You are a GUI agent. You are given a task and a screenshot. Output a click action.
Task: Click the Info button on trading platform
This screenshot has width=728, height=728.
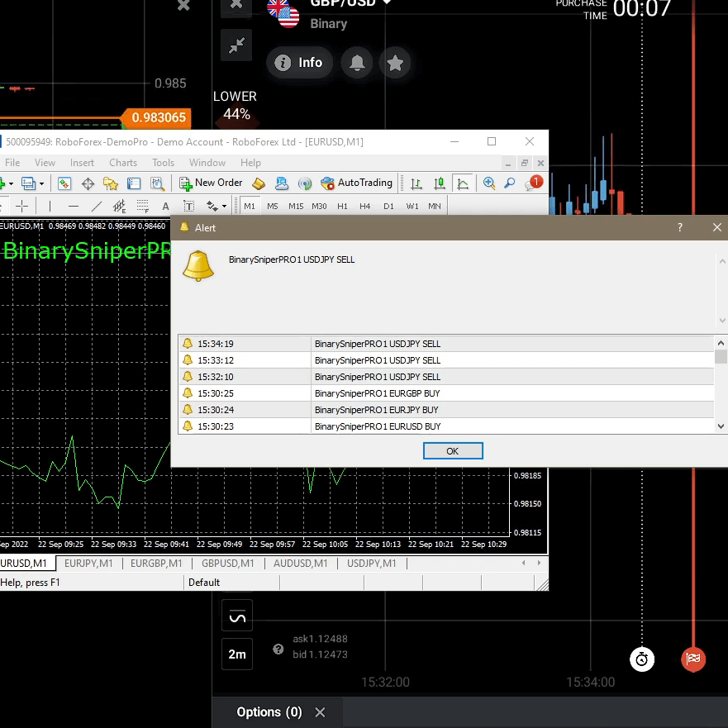point(299,62)
